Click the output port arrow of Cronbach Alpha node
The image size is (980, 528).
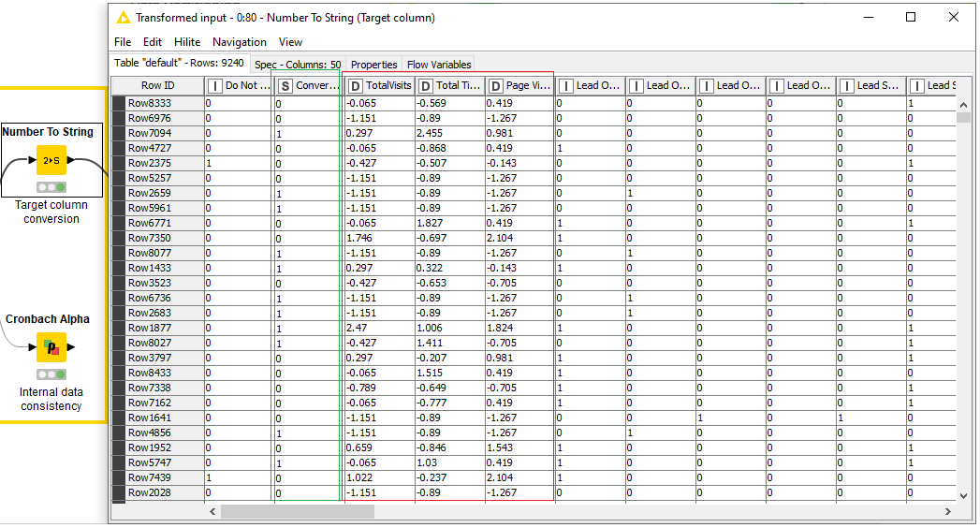pos(70,346)
